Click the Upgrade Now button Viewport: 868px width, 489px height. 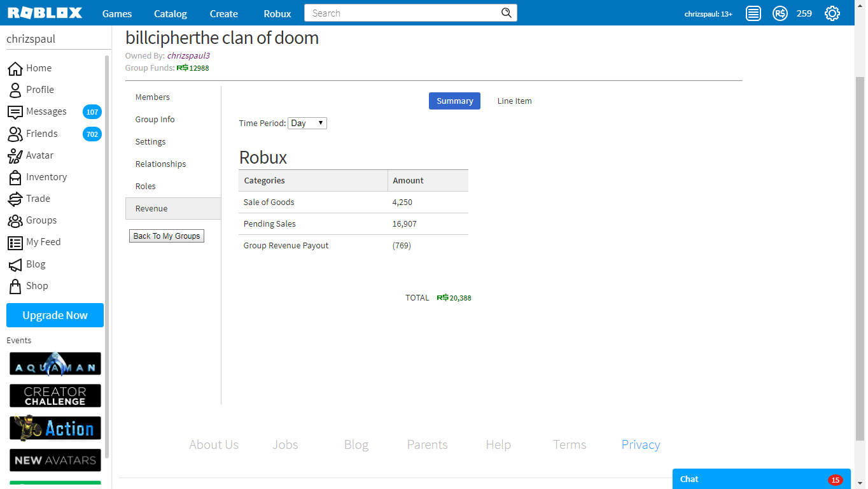point(55,315)
